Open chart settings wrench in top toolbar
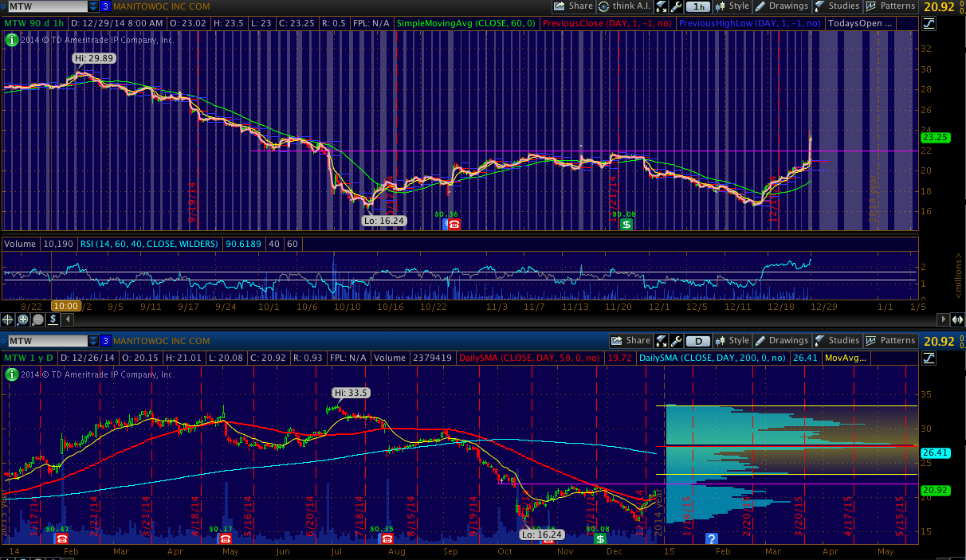Screen dimensions: 966x560 (x=677, y=6)
